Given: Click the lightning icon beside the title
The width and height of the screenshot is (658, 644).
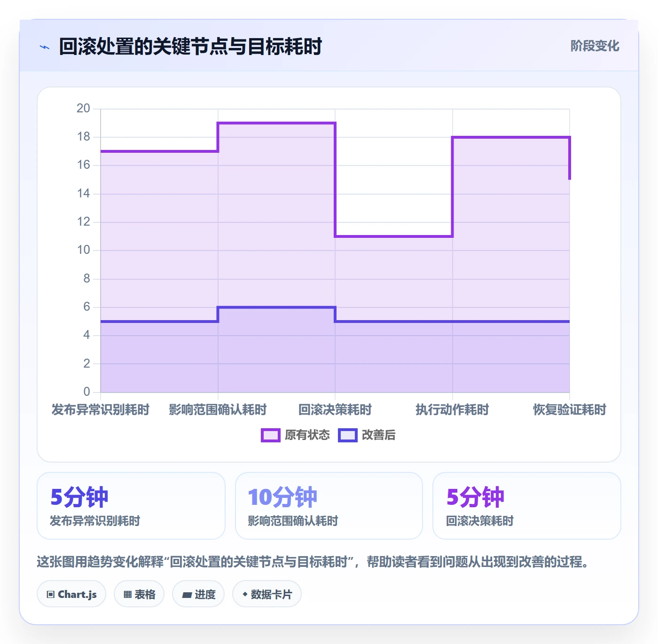Looking at the screenshot, I should click(45, 47).
